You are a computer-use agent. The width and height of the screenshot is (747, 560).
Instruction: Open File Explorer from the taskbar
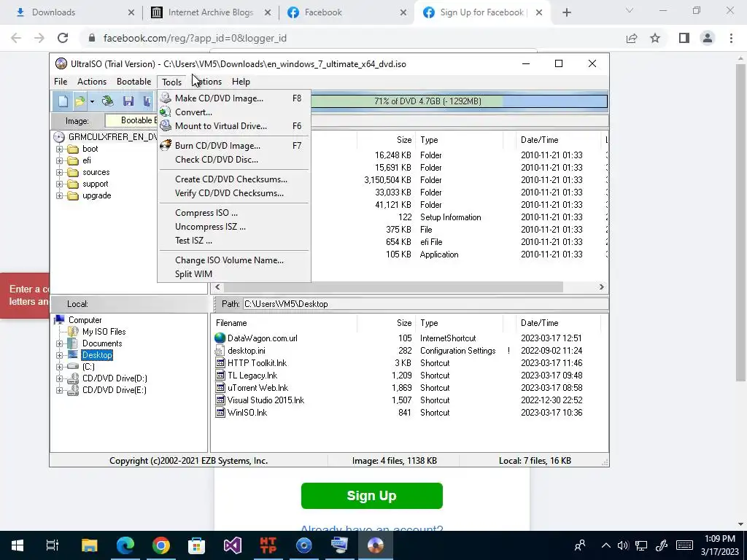pos(89,545)
